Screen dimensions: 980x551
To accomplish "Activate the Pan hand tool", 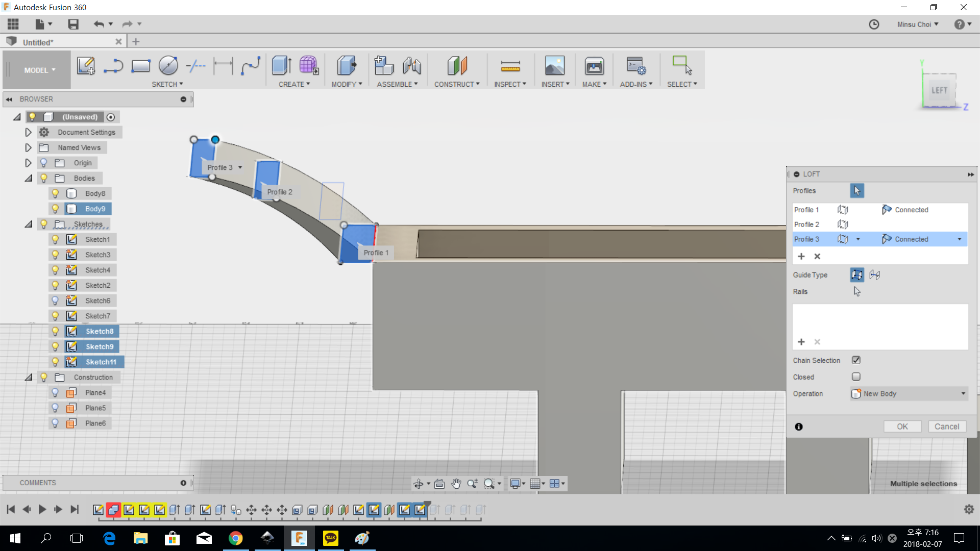I will [456, 484].
